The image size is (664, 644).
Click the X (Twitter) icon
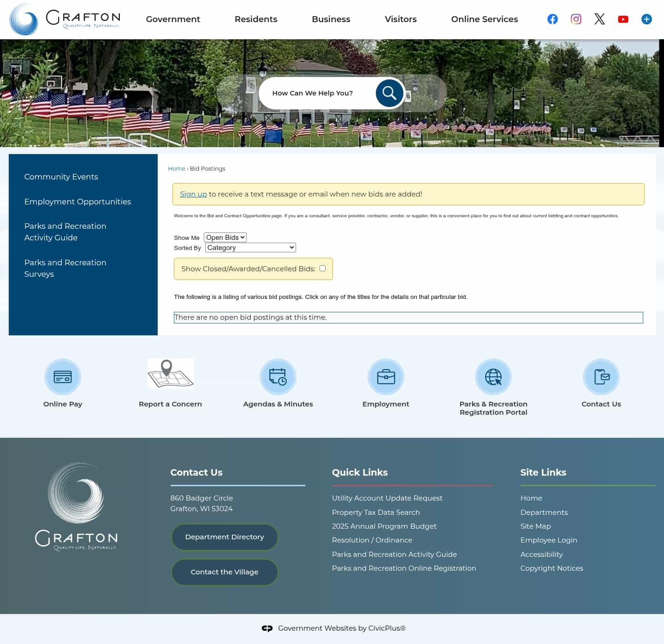click(599, 19)
